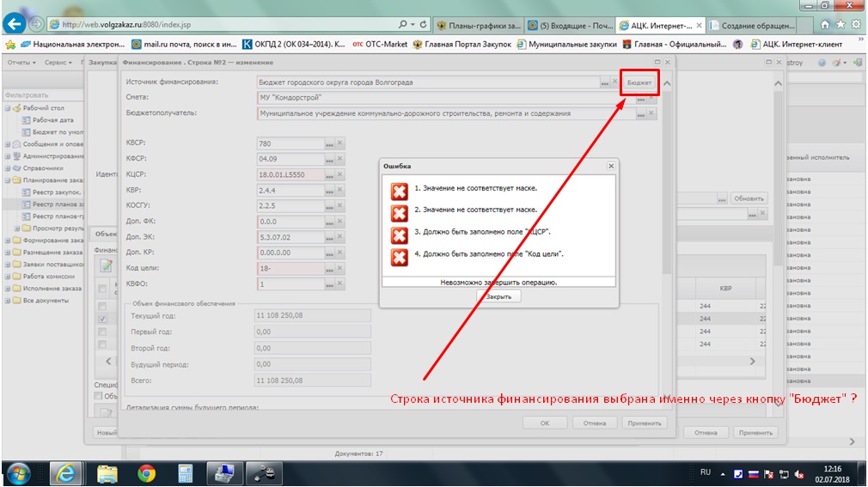Open the lookup dots button for КВСР
868x487 pixels.
pos(329,144)
